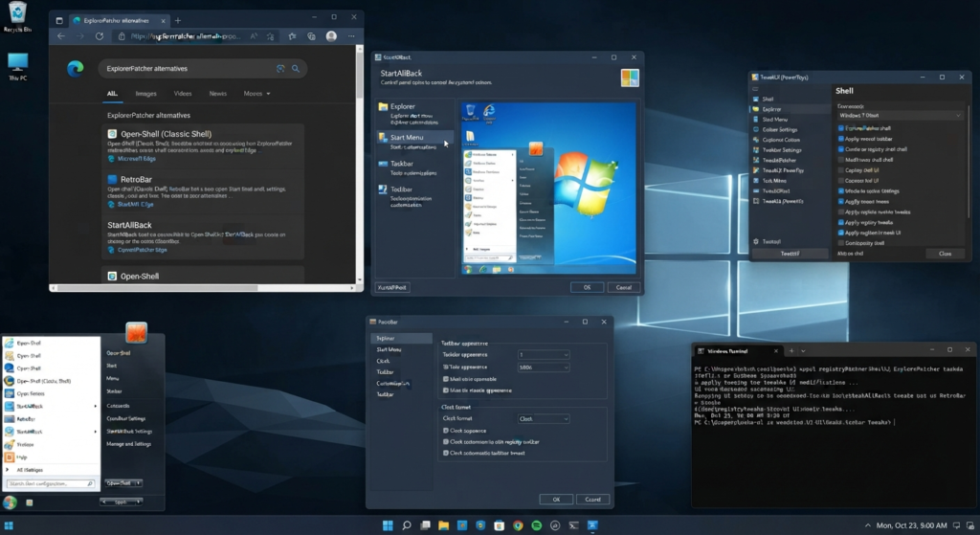Open the Open-Shell (Classic Shell) search result
Viewport: 980px width, 535px height.
tap(166, 134)
